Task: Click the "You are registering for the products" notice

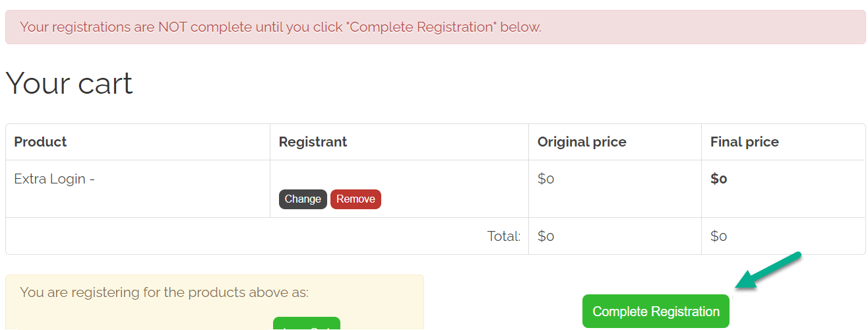Action: click(x=164, y=292)
